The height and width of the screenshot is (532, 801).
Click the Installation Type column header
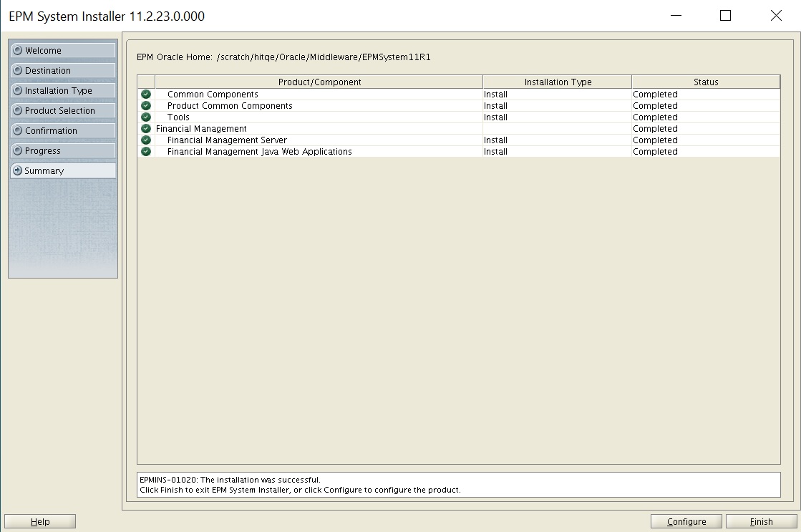pos(558,82)
